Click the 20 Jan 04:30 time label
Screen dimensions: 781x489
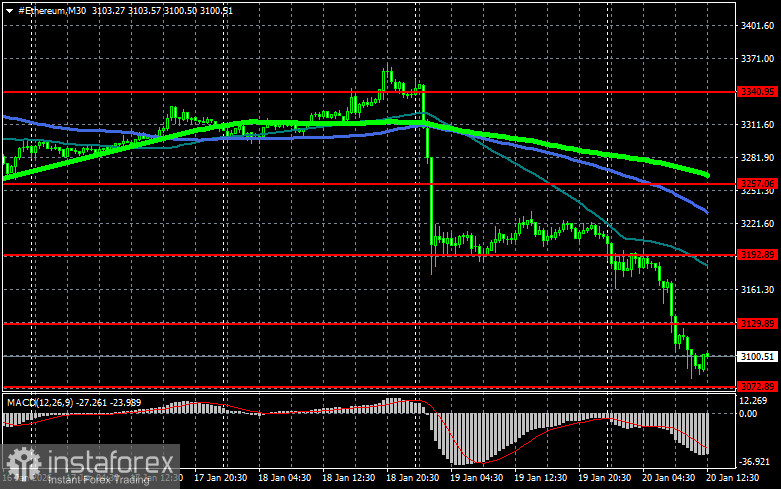668,478
